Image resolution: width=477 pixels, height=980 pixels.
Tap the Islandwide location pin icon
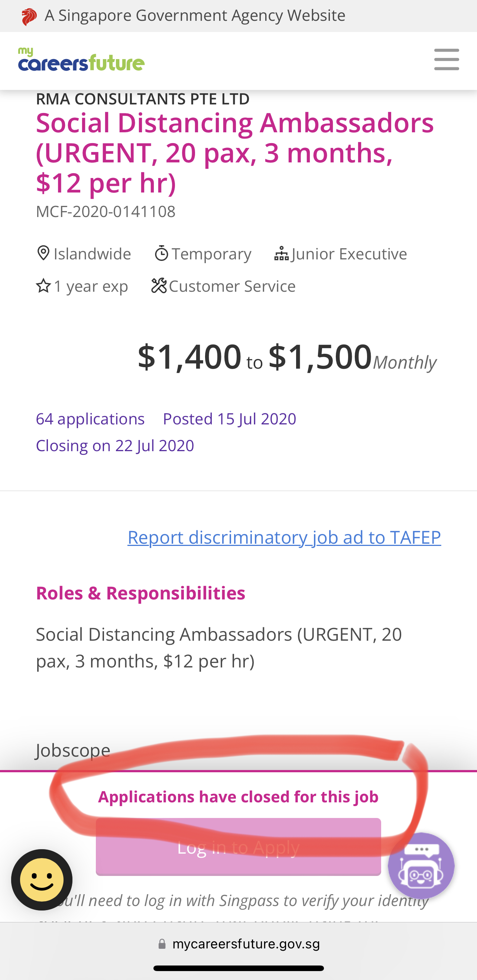tap(43, 253)
